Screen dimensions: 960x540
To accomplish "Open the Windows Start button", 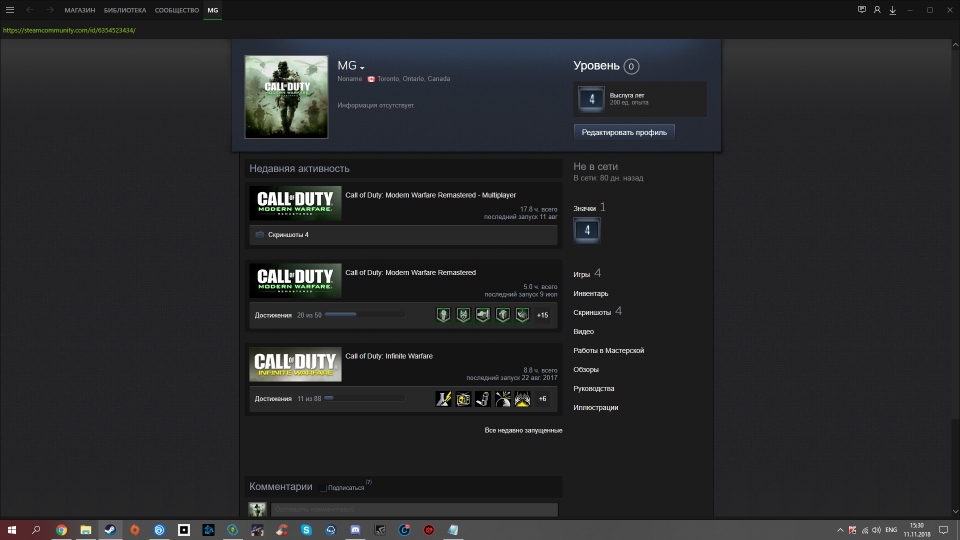I will tap(12, 530).
